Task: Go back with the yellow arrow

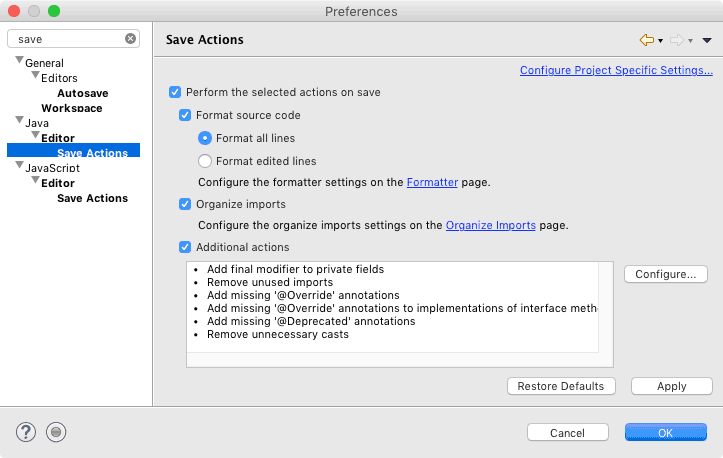Action: 647,40
